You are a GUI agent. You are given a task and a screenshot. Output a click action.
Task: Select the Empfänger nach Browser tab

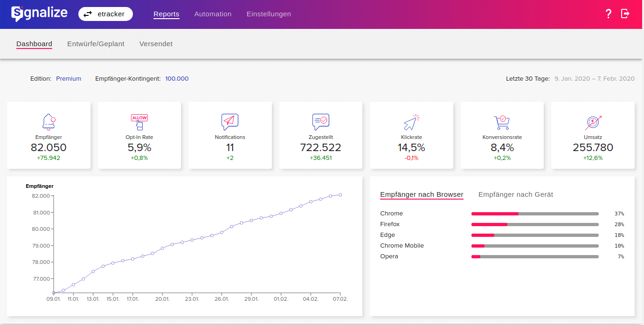point(422,194)
